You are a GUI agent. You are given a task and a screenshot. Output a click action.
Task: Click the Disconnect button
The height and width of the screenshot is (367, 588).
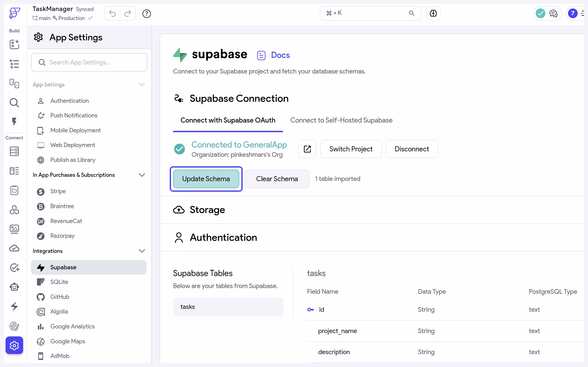point(412,149)
